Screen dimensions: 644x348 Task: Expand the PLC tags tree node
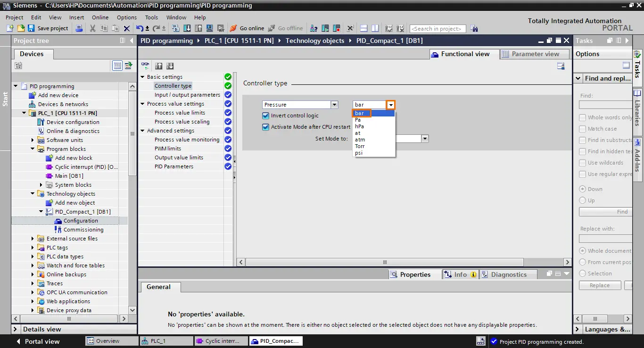click(x=33, y=248)
